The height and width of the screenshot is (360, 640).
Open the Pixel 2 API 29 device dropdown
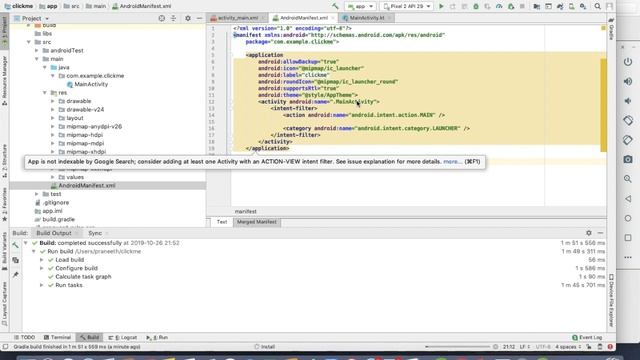[x=406, y=7]
